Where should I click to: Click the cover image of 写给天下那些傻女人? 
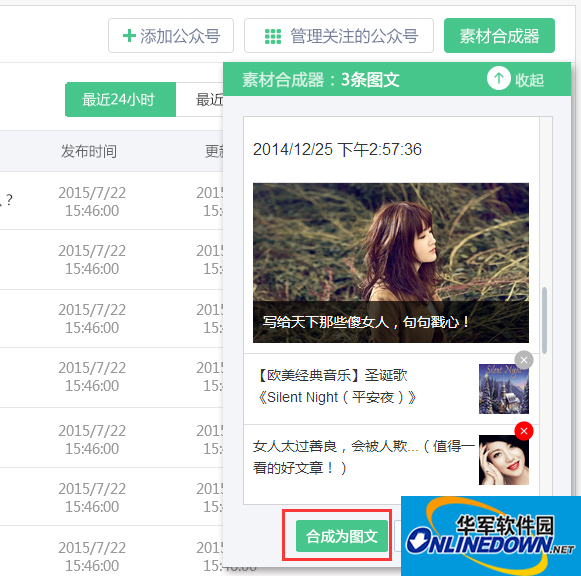tap(391, 263)
